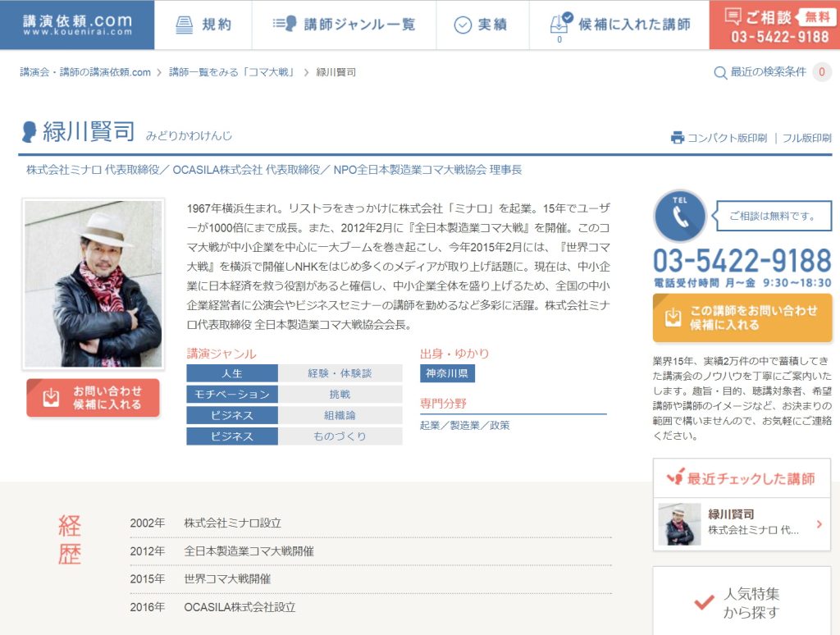Click the download icon on orange button

(x=673, y=317)
